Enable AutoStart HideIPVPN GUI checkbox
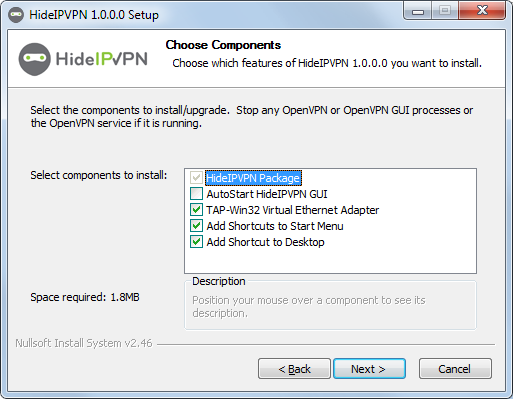Image resolution: width=513 pixels, height=399 pixels. point(196,194)
